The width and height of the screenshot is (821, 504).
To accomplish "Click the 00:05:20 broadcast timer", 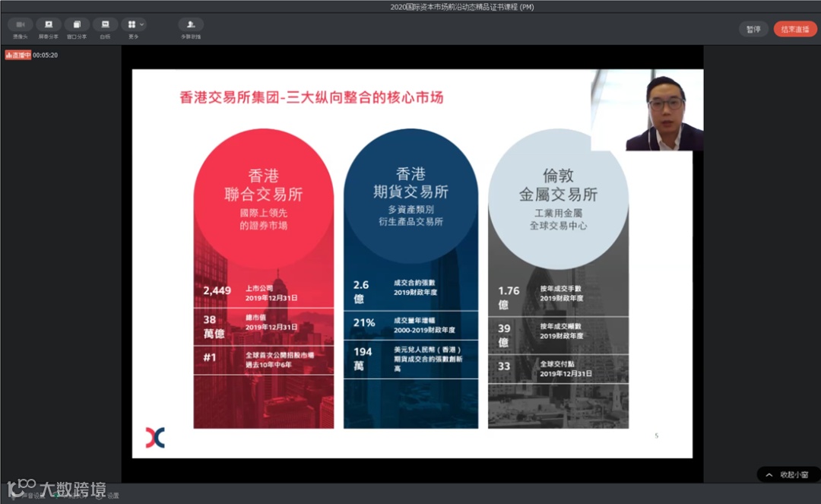I will pos(45,55).
